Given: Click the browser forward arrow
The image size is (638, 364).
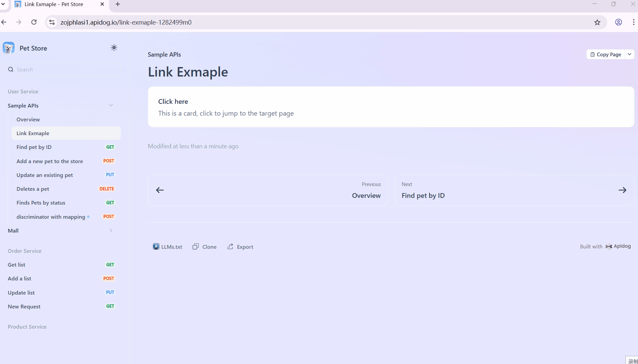Looking at the screenshot, I should 19,22.
